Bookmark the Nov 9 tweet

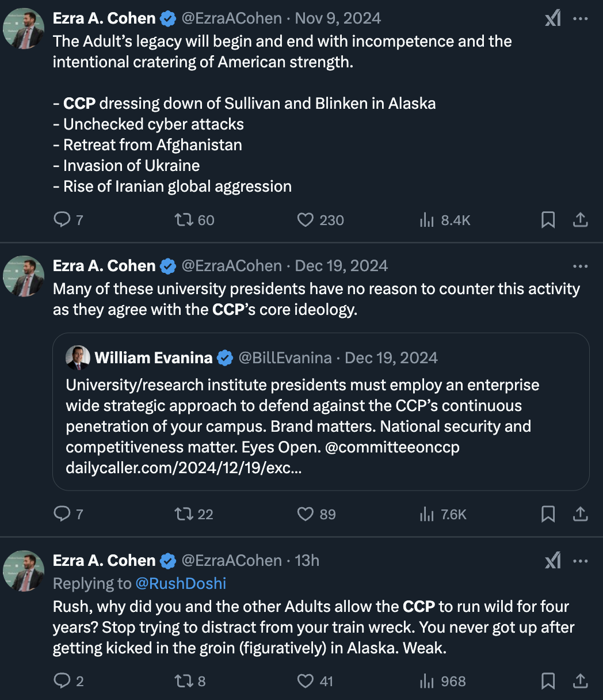pyautogui.click(x=548, y=219)
